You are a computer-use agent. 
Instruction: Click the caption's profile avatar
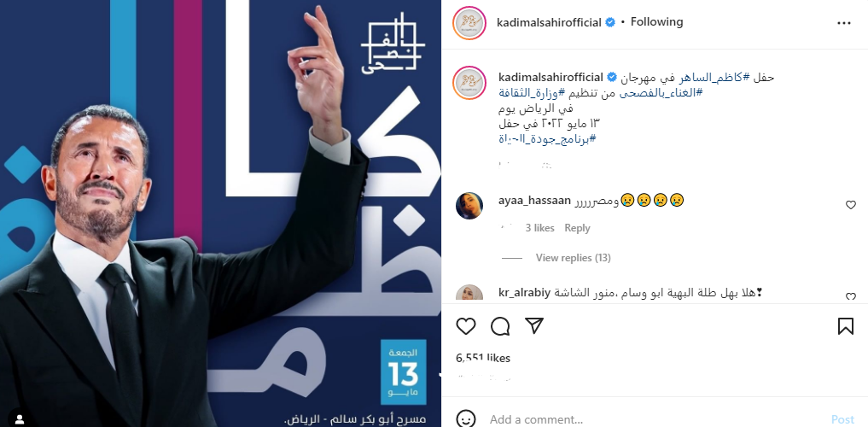(469, 83)
